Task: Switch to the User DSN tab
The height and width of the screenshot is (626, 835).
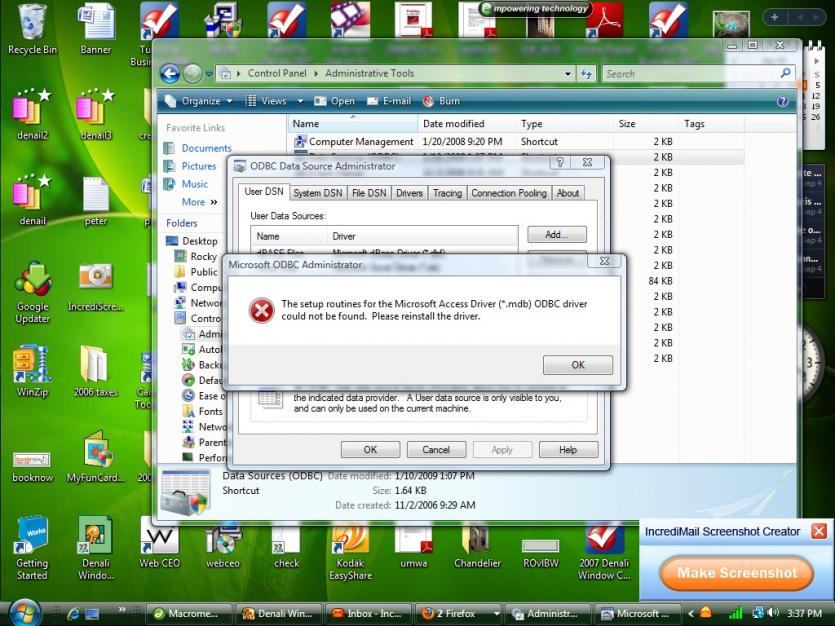Action: (x=264, y=191)
